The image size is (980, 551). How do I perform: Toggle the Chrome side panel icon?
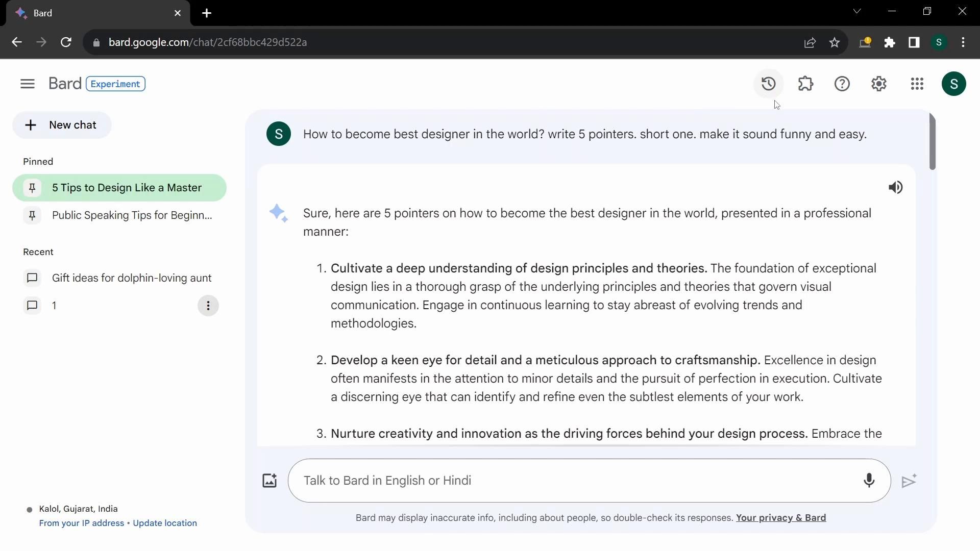[x=914, y=42]
